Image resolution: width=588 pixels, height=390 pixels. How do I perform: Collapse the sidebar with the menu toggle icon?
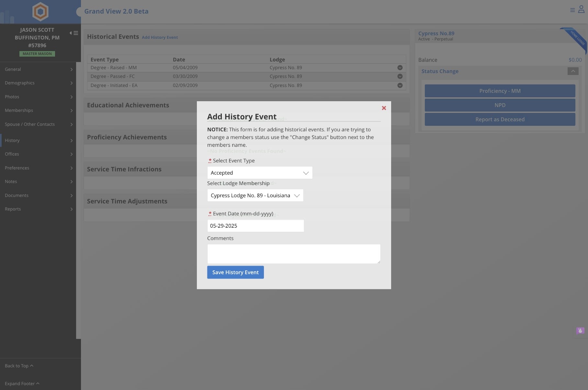pyautogui.click(x=74, y=33)
